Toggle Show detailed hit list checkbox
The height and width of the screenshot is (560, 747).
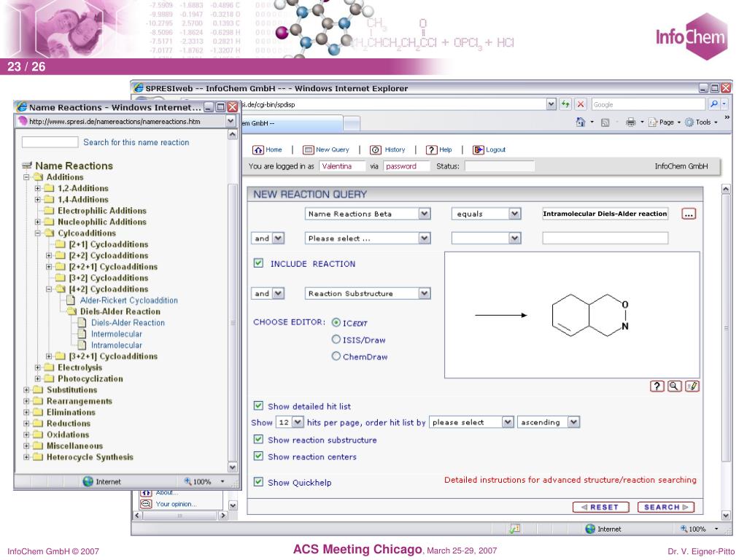(x=258, y=405)
